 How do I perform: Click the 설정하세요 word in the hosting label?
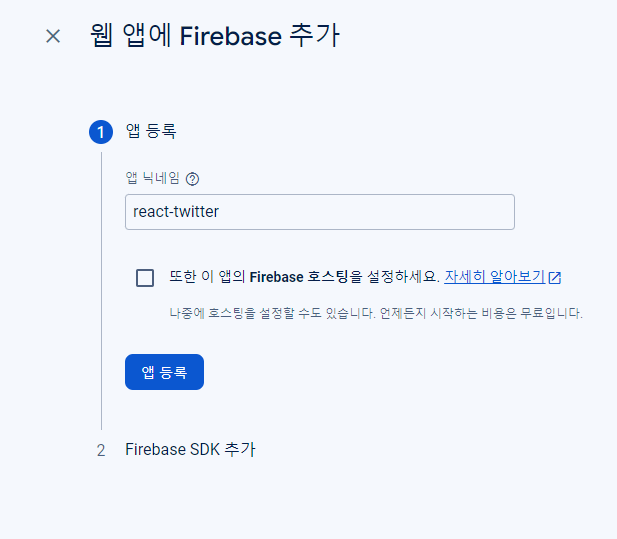pyautogui.click(x=403, y=277)
